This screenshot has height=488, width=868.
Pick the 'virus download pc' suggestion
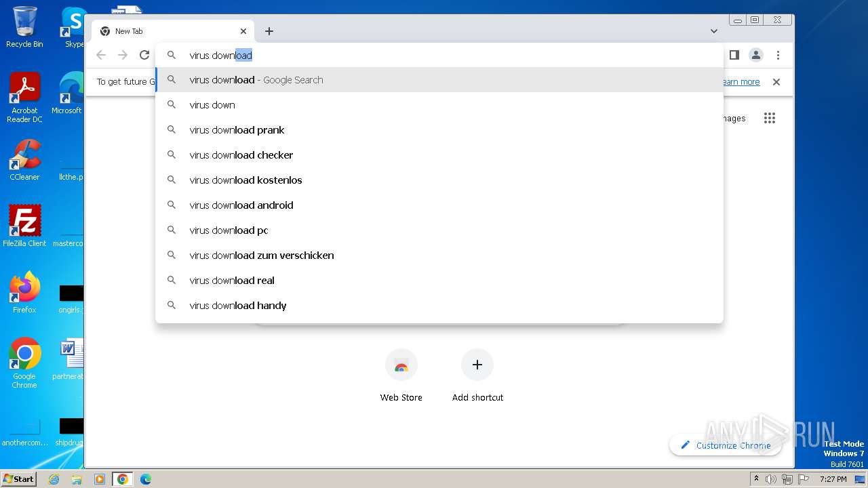pyautogui.click(x=439, y=230)
